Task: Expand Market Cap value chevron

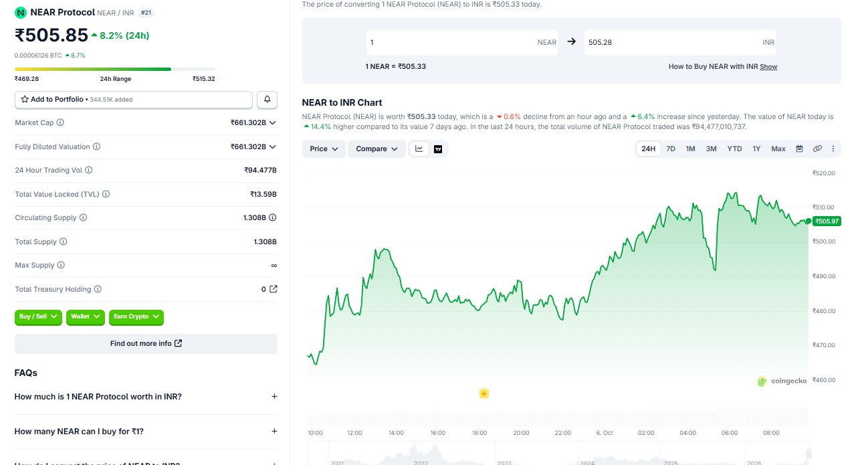Action: coord(273,123)
